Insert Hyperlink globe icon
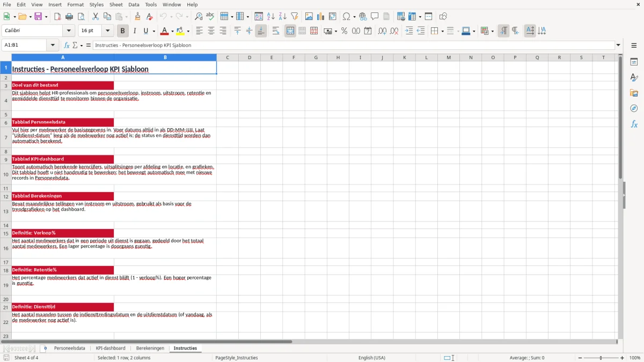The height and width of the screenshot is (362, 644). tap(363, 17)
